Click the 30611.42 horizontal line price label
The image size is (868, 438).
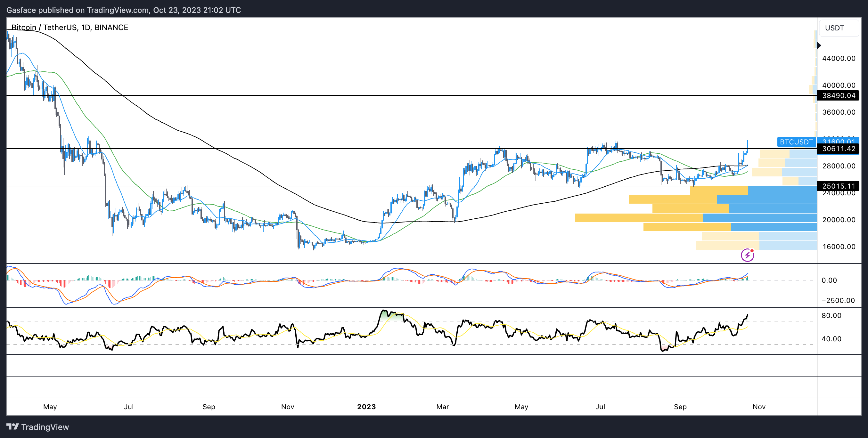pos(838,149)
